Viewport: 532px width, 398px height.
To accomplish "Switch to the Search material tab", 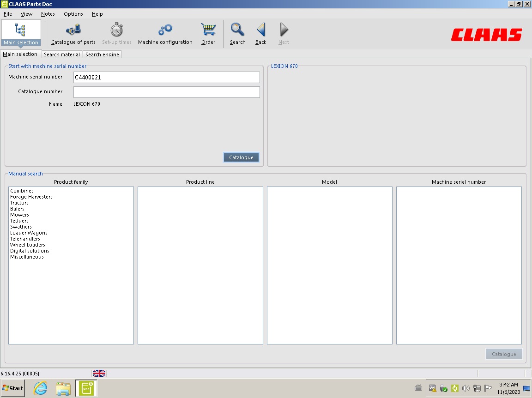I will pos(62,54).
